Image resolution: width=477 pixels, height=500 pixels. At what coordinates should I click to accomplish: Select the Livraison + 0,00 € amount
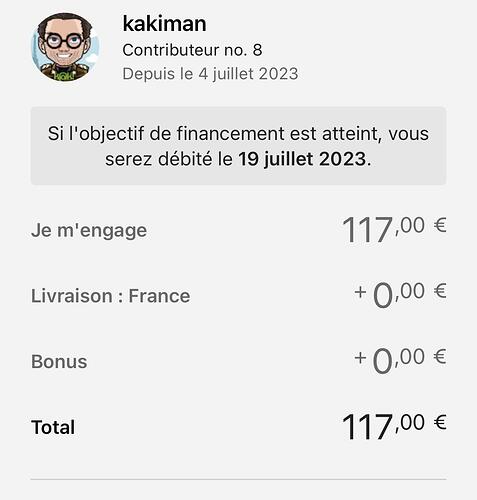pos(400,295)
